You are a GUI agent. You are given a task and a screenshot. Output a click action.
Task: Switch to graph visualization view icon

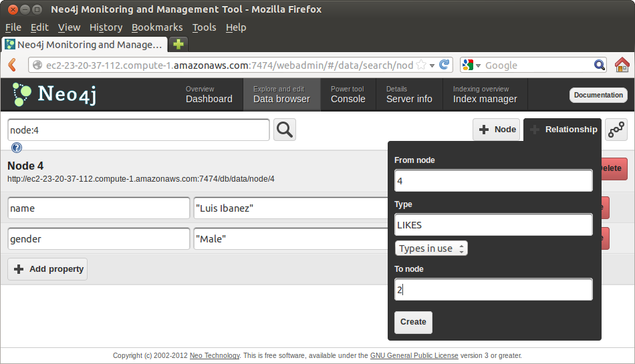[x=616, y=130]
